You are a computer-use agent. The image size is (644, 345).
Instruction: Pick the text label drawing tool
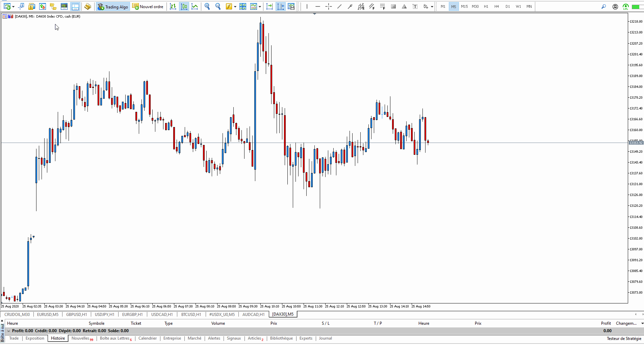click(x=415, y=6)
